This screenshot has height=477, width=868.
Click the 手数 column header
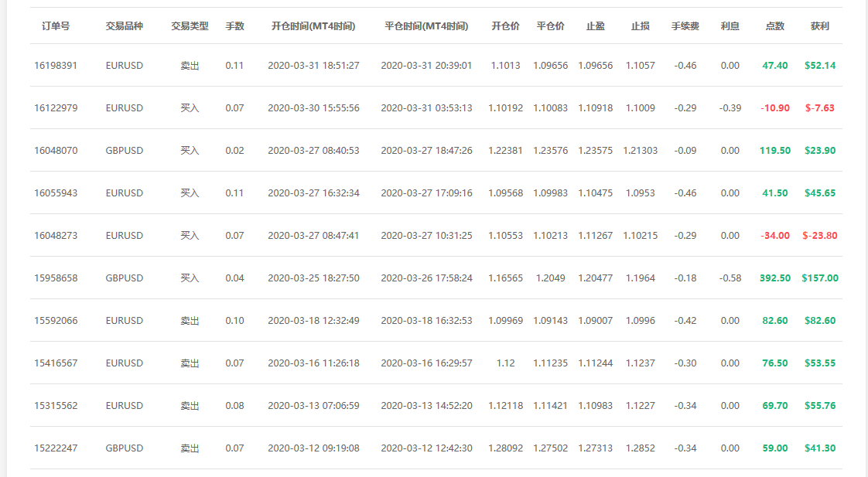point(234,26)
